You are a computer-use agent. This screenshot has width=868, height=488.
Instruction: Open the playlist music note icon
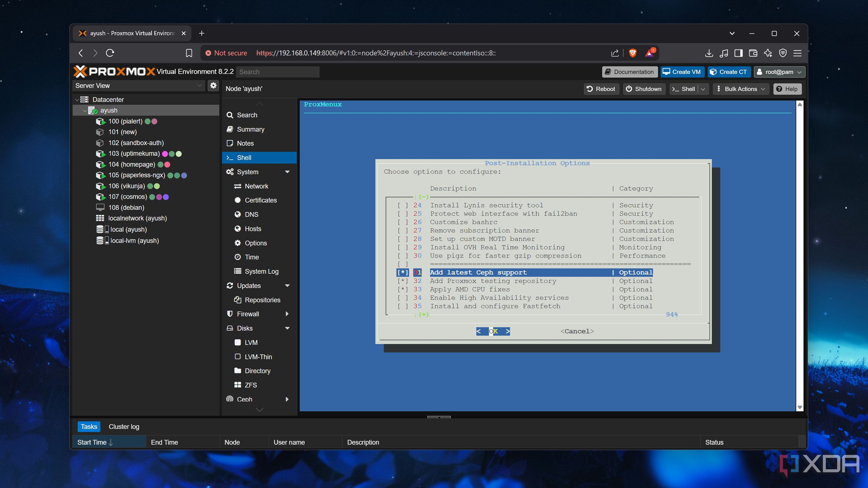click(724, 53)
